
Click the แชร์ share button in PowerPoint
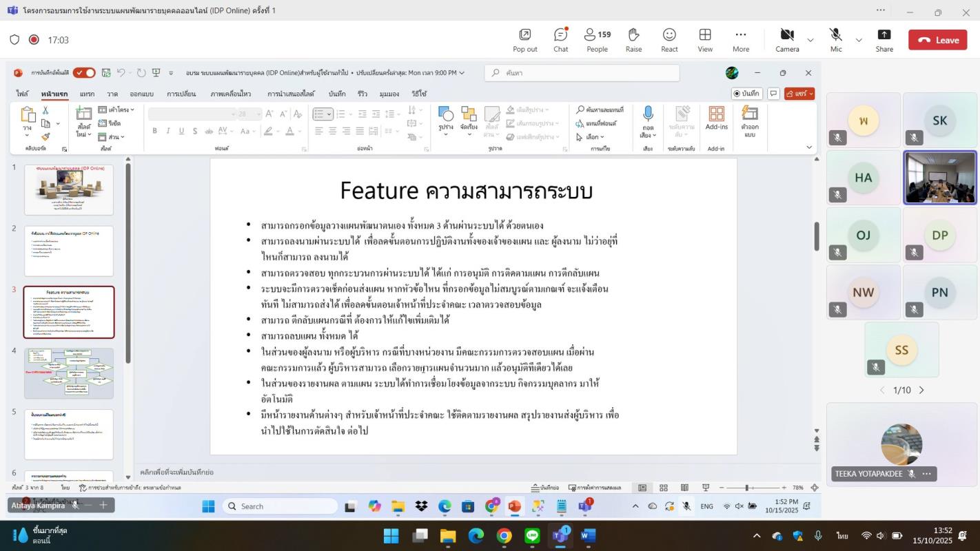point(799,94)
